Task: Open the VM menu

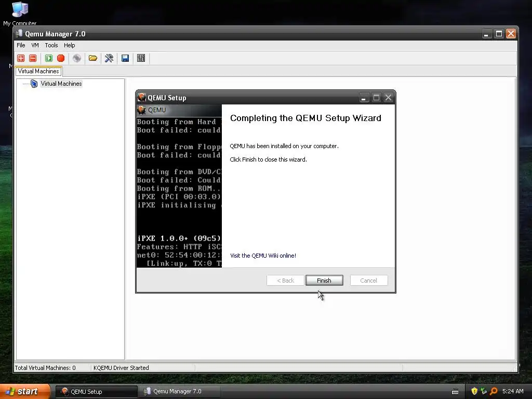Action: pos(35,45)
